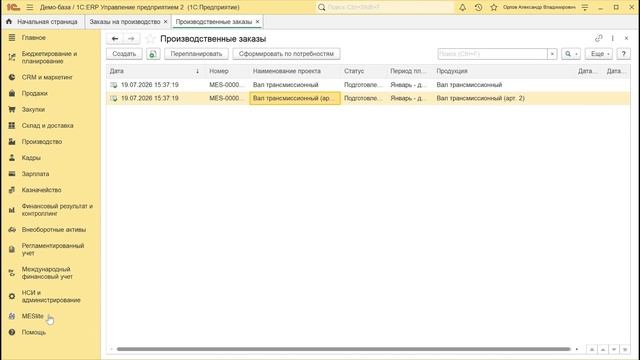The height and width of the screenshot is (360, 640).
Task: Close the Заказы на производство tab
Action: pos(165,22)
